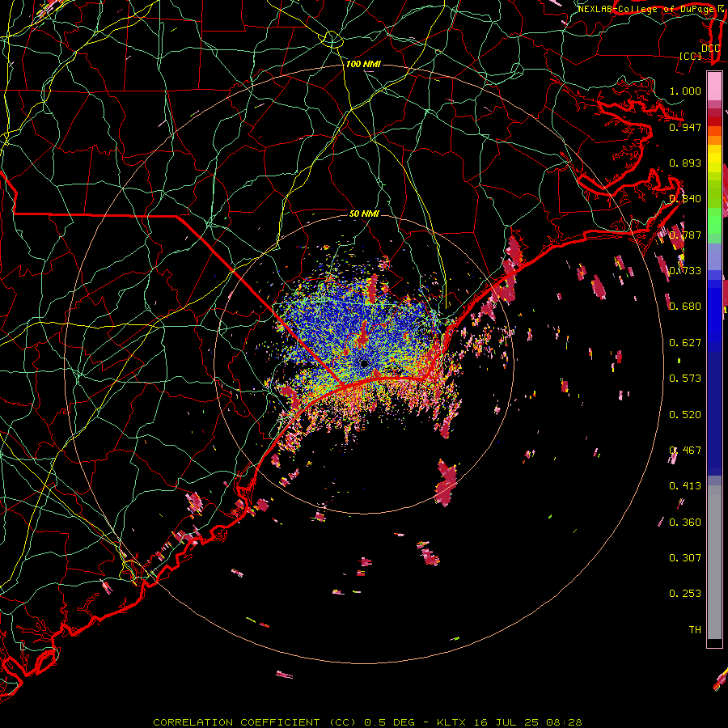Click the light pink color bar segment at 1.000
Image resolution: width=728 pixels, height=728 pixels.
[x=714, y=87]
